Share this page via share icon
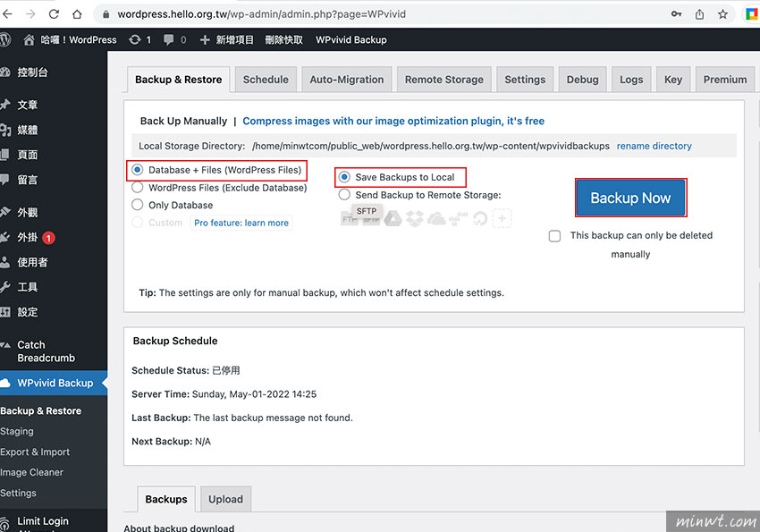Screen dimensions: 760x532 (x=699, y=14)
